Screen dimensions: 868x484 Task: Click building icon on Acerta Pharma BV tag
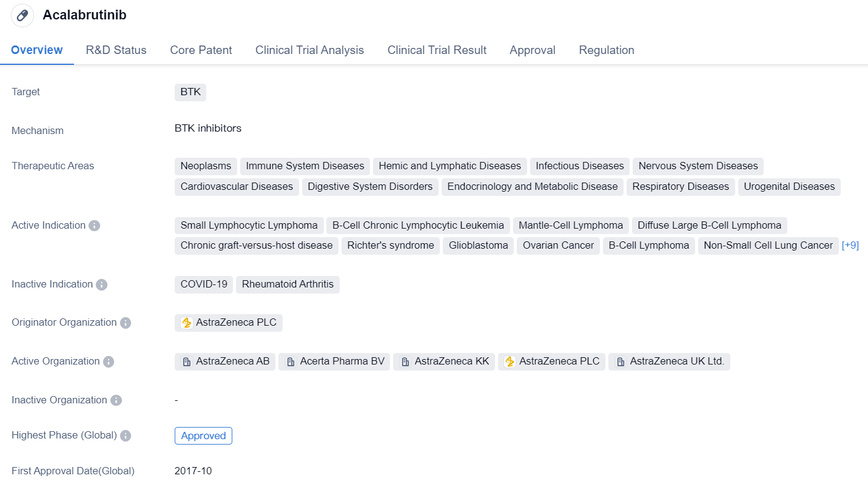tap(291, 361)
